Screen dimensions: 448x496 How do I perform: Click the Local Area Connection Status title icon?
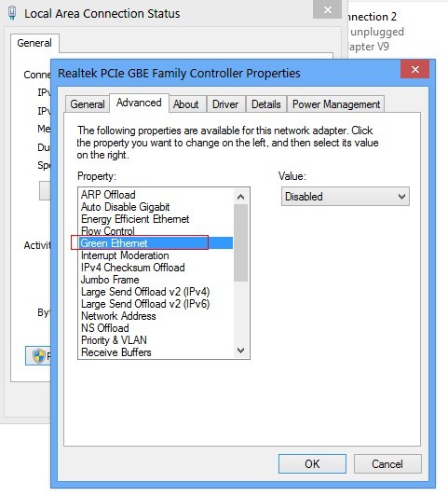[12, 13]
